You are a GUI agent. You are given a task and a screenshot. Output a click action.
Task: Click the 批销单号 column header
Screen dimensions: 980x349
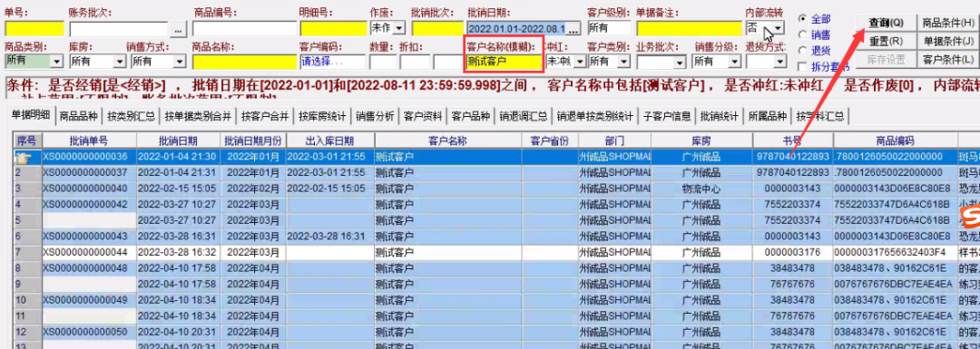click(x=89, y=141)
